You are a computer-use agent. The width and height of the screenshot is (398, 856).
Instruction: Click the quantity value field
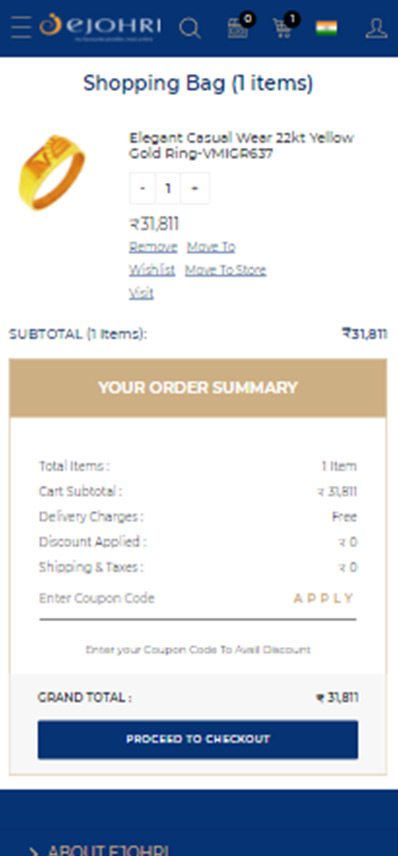click(x=168, y=188)
